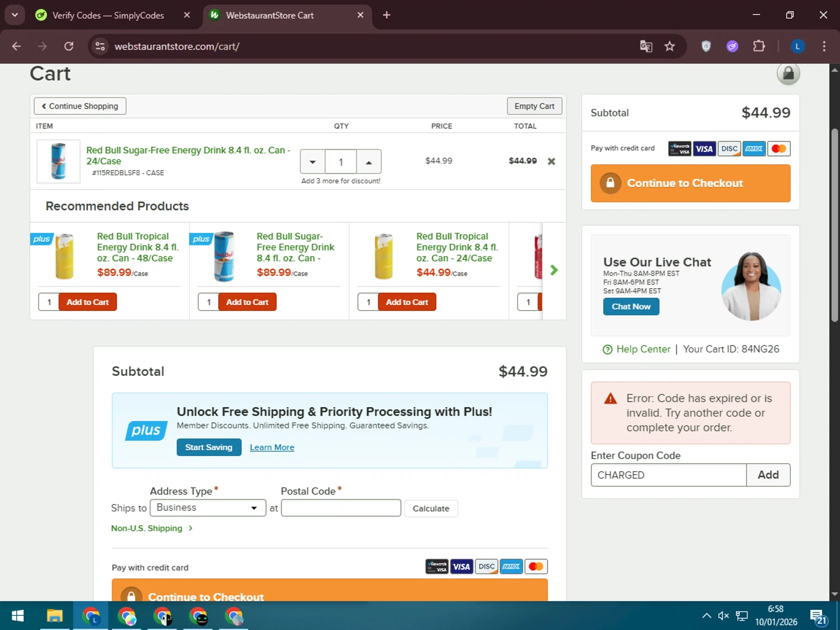Open Red Bull Tropical 48/Case recommended link

tap(137, 247)
